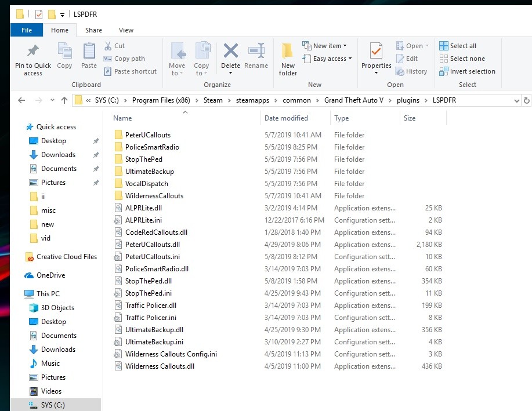Open the Copy to menu
The image size is (532, 411).
201,59
